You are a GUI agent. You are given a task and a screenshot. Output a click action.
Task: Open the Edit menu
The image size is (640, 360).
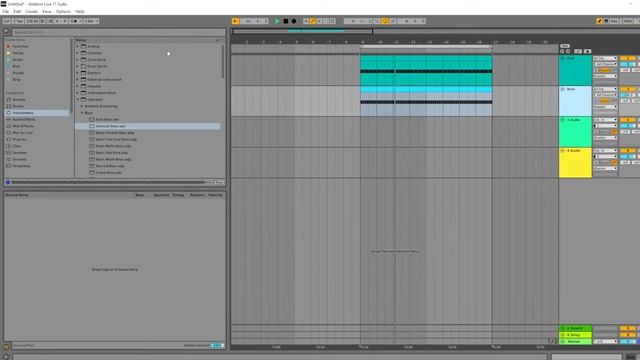point(17,11)
